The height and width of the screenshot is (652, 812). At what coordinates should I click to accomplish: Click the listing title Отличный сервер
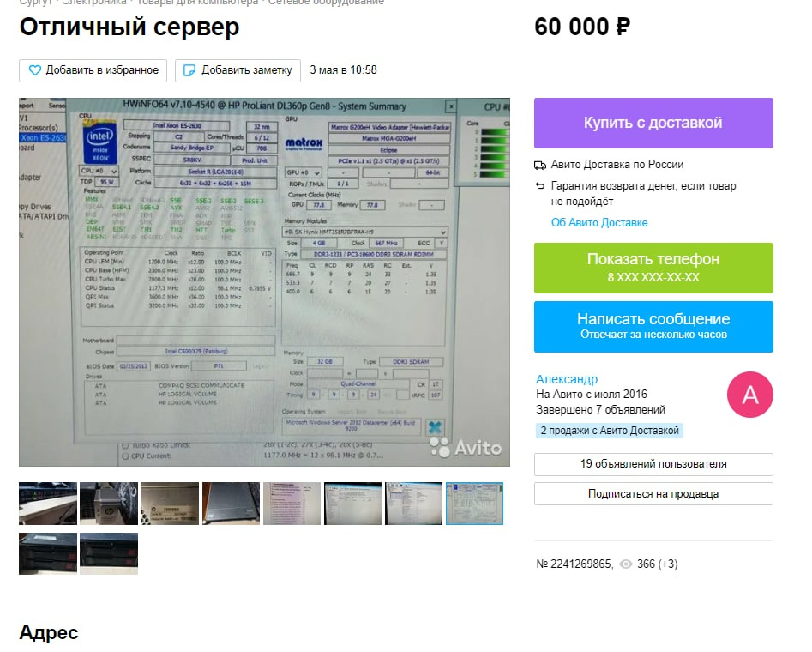tap(129, 27)
